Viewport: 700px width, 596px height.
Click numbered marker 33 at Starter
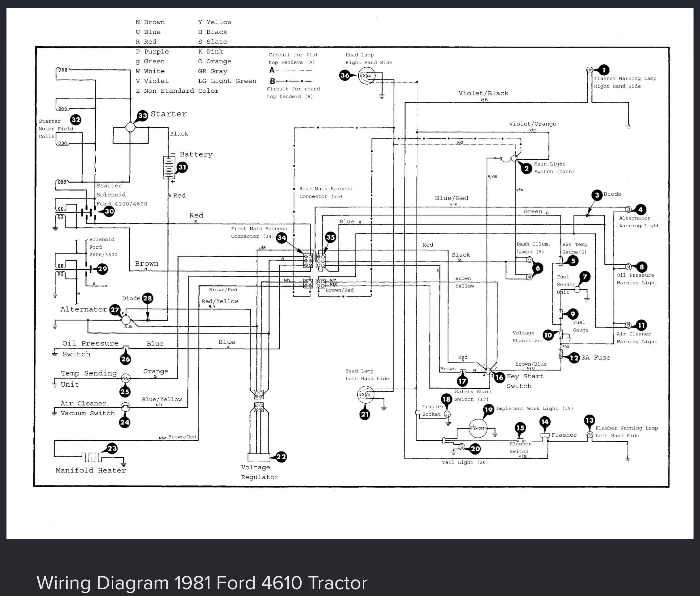click(x=143, y=115)
